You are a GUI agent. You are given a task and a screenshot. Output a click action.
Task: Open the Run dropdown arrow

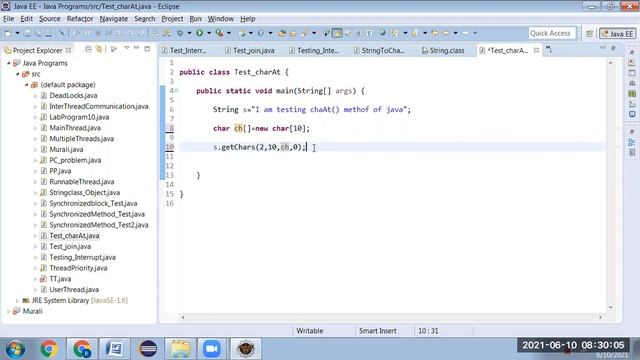point(209,33)
